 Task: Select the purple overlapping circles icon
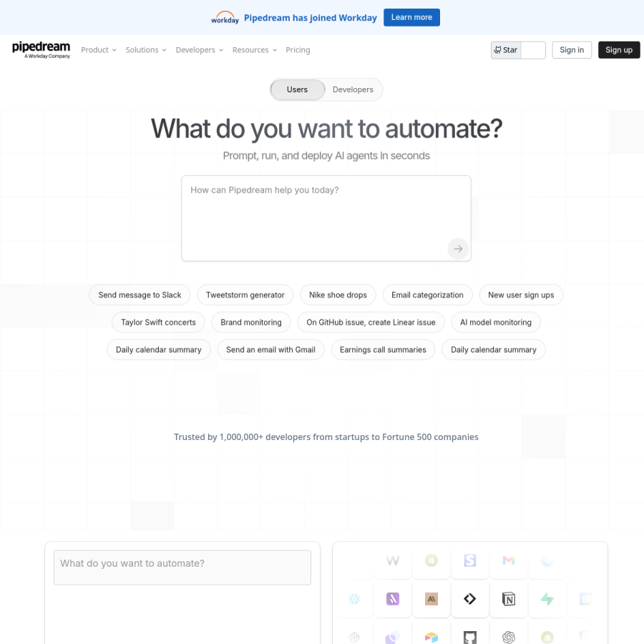pyautogui.click(x=393, y=637)
